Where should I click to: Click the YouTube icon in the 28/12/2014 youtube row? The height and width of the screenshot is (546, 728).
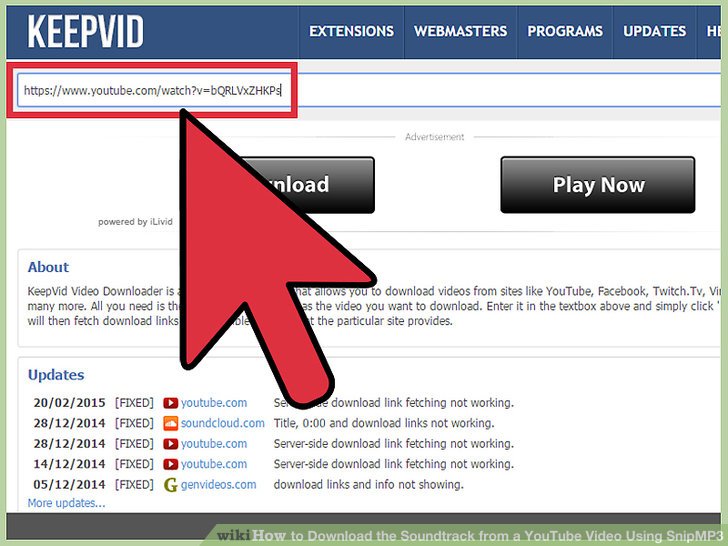click(x=170, y=444)
